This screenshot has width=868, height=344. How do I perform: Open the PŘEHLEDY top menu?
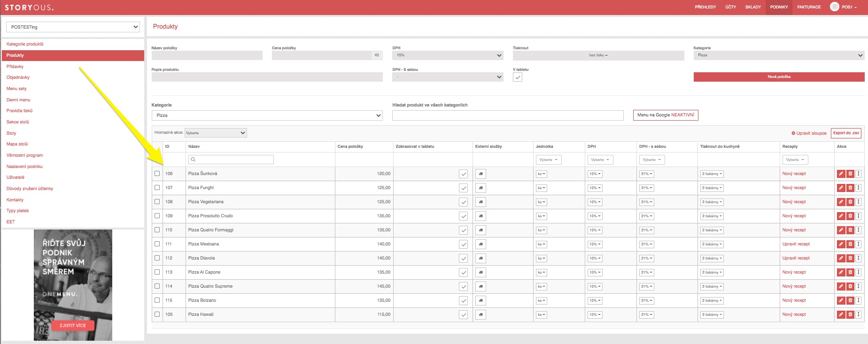point(705,7)
